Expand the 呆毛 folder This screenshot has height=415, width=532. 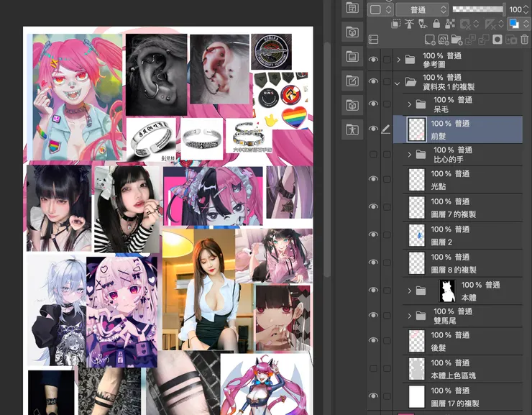tap(410, 104)
